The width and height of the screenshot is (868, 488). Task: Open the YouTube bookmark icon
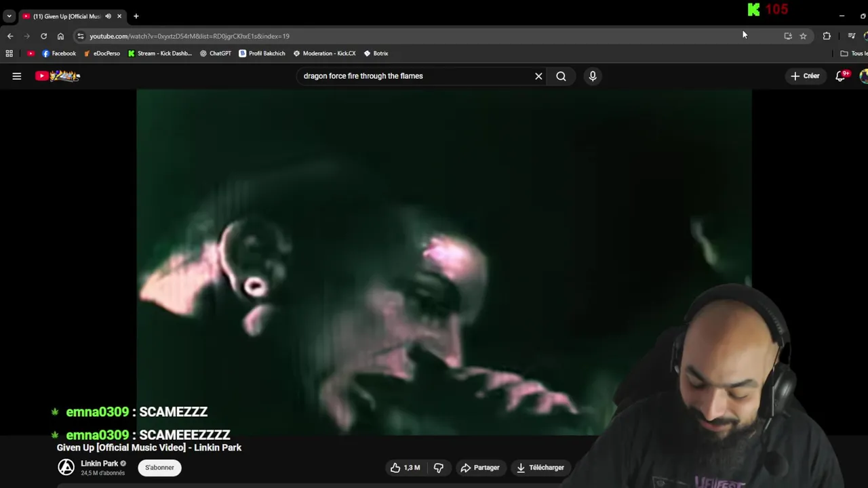[31, 54]
